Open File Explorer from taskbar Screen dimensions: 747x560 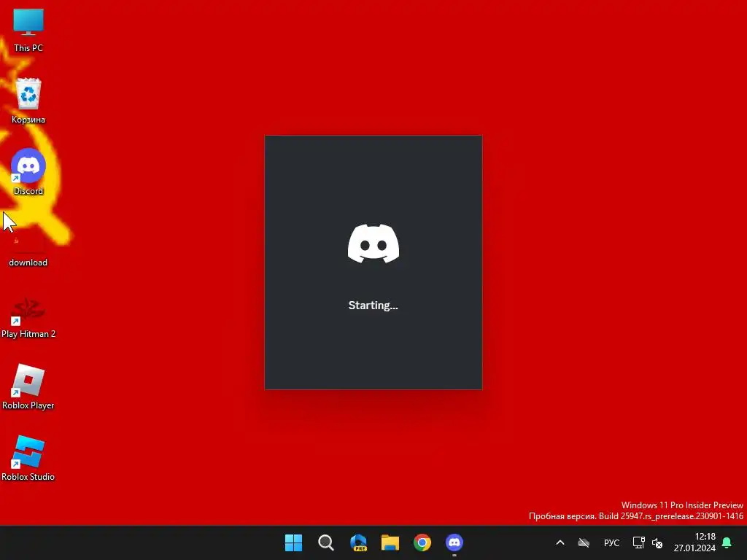point(390,542)
